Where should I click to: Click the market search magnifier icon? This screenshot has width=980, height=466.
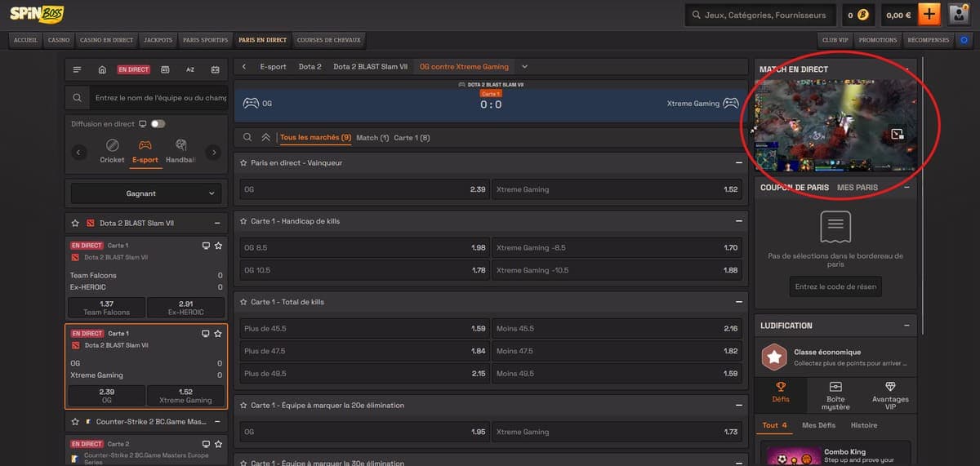coord(247,137)
